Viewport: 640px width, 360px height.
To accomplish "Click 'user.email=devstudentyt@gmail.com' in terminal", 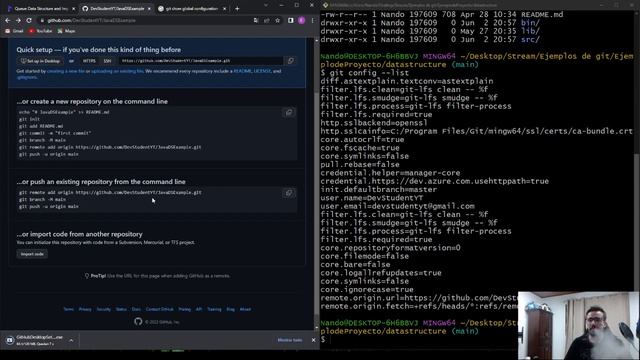I will pyautogui.click(x=398, y=206).
